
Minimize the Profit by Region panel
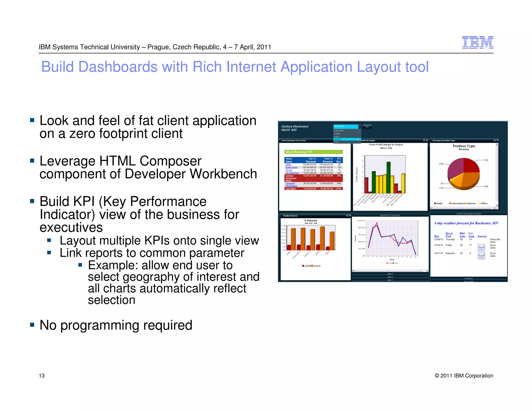(424, 141)
